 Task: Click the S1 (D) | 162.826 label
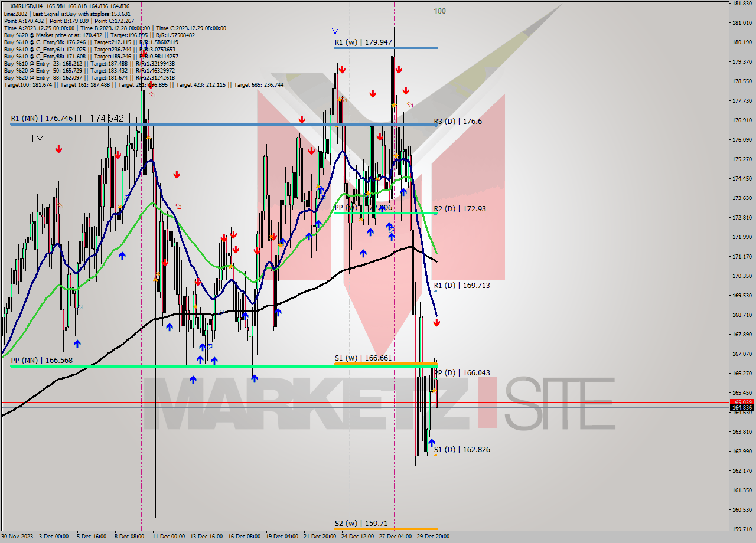(462, 449)
